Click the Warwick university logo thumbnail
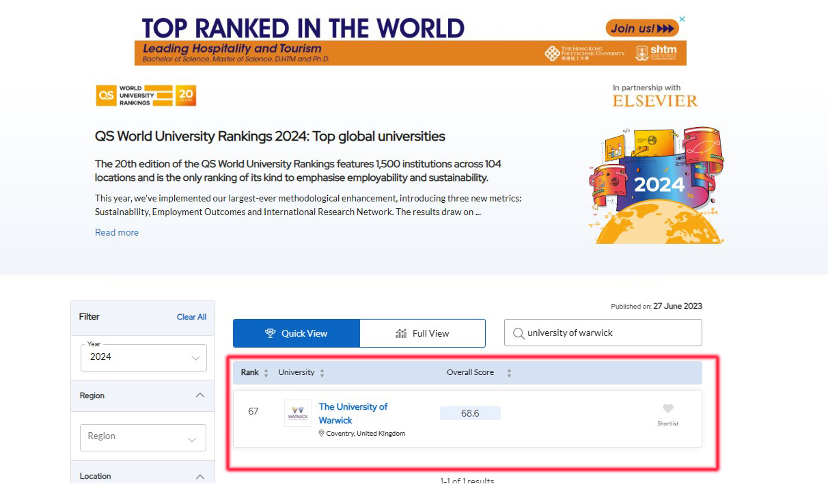This screenshot has width=828, height=504. pos(298,413)
